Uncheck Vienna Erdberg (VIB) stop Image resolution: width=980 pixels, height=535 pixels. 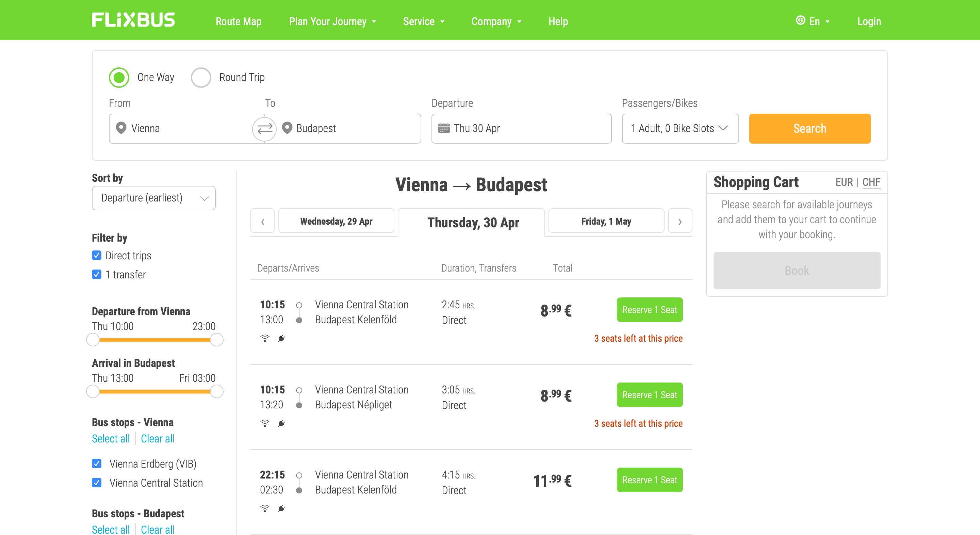97,464
